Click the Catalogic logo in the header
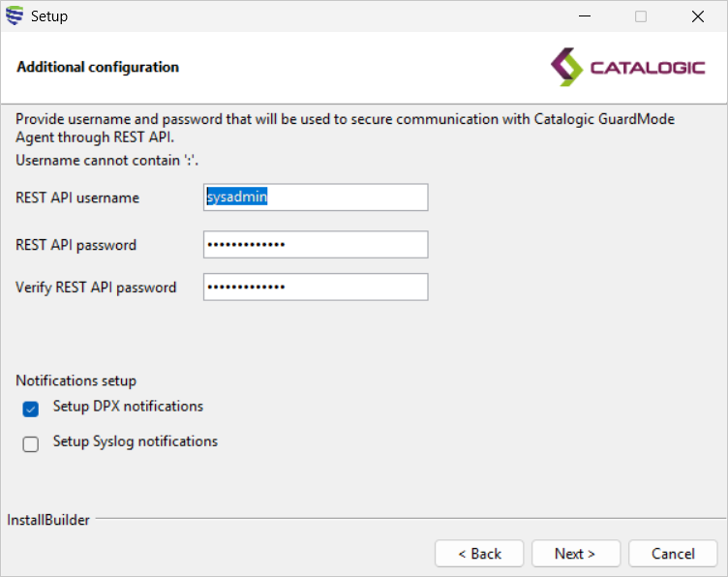This screenshot has height=577, width=728. click(627, 68)
